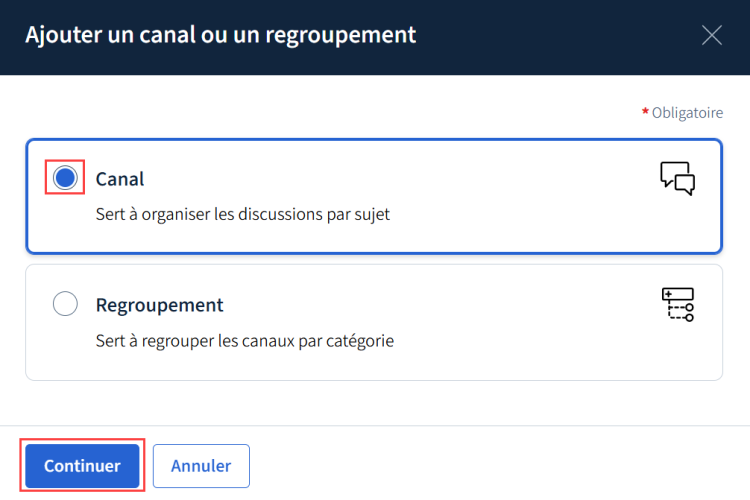750x500 pixels.
Task: Select the Canal radio button
Action: [65, 178]
